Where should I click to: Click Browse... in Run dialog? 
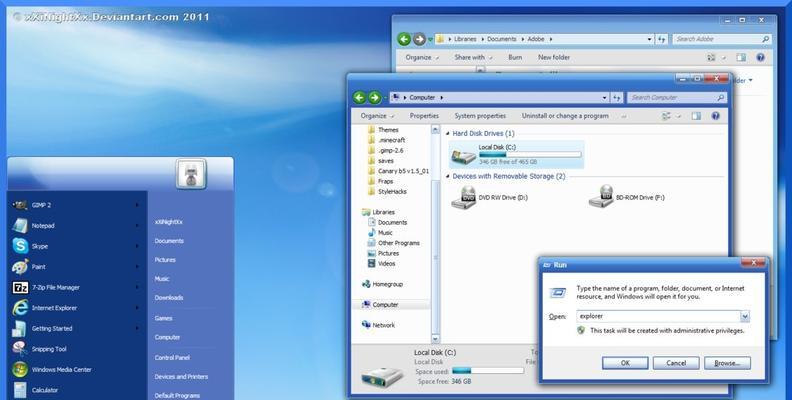(x=727, y=363)
